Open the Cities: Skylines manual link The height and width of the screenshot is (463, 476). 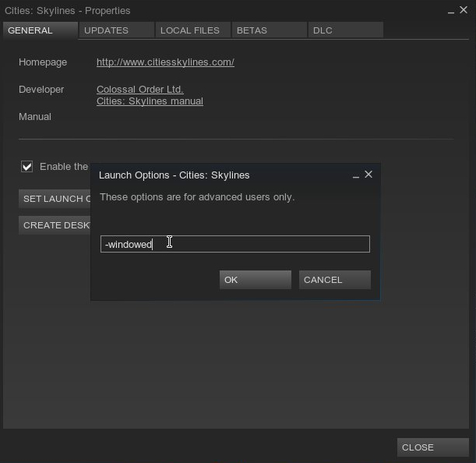[x=150, y=101]
